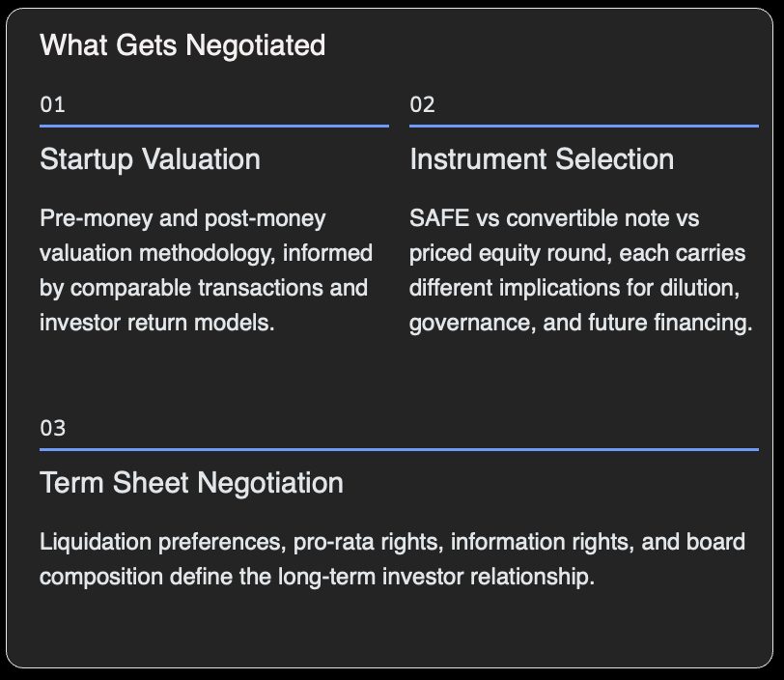Image resolution: width=784 pixels, height=680 pixels.
Task: Click the "What Gets Negotiated" title
Action: (x=182, y=45)
